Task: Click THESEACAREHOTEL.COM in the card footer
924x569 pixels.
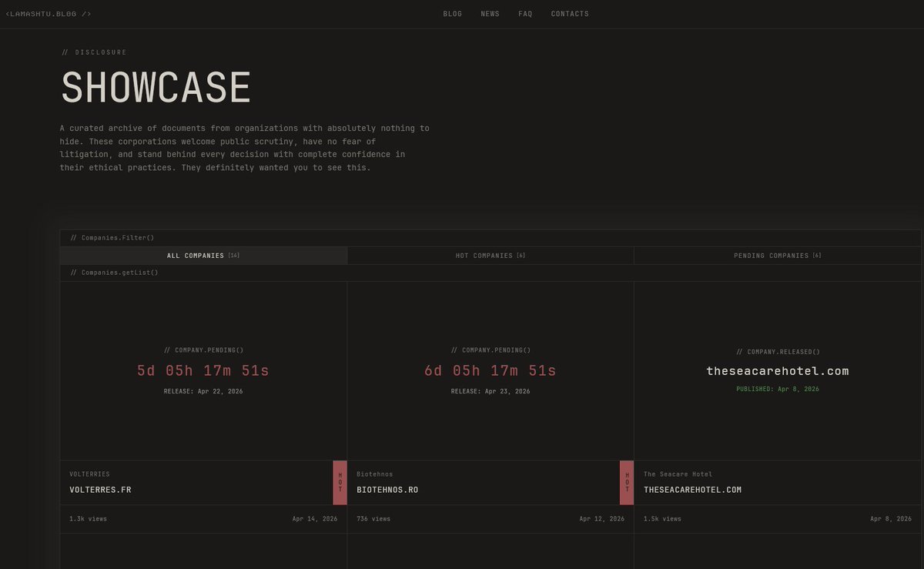Action: [692, 489]
